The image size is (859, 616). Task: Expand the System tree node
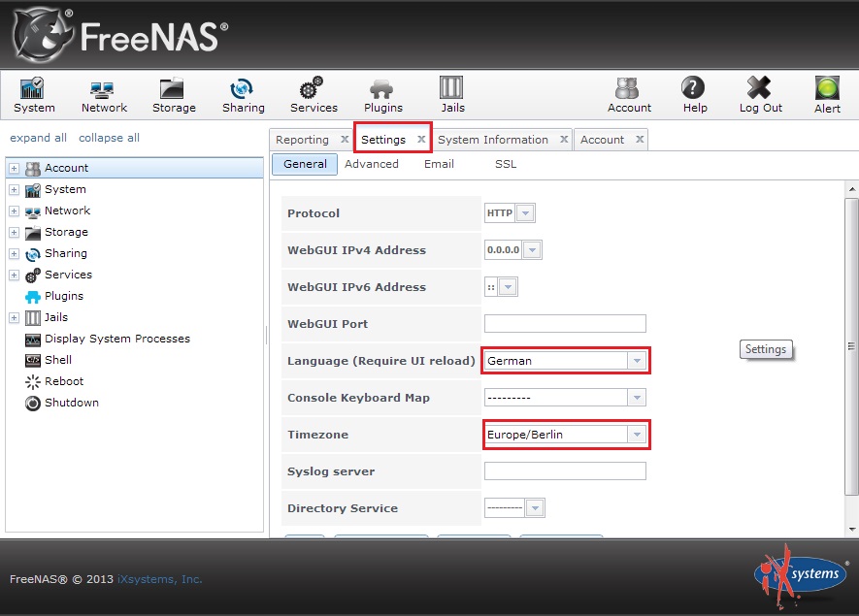15,189
